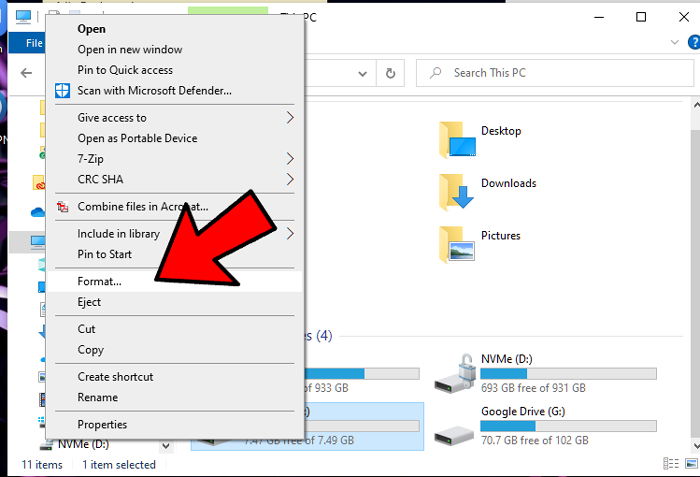Click the content pane scroll-up arrow
Screen dimensions: 700x477
pos(696,105)
